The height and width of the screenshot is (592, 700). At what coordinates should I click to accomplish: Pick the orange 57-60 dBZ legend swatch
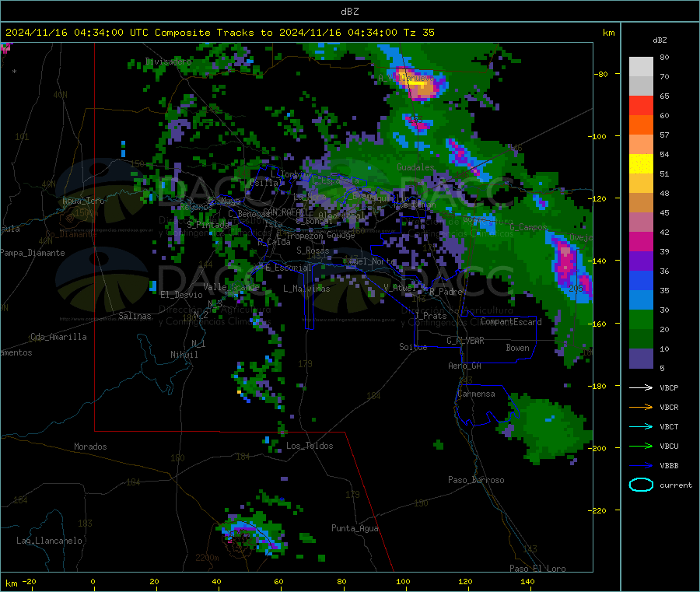641,125
